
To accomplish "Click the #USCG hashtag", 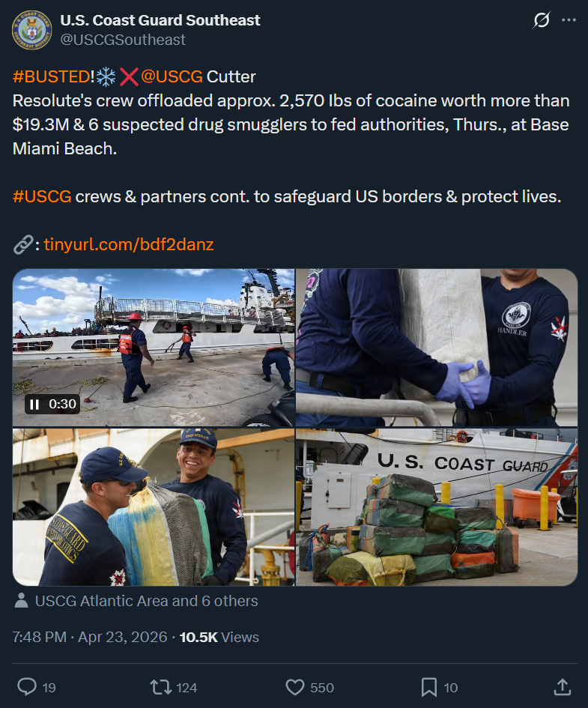I will [x=42, y=196].
